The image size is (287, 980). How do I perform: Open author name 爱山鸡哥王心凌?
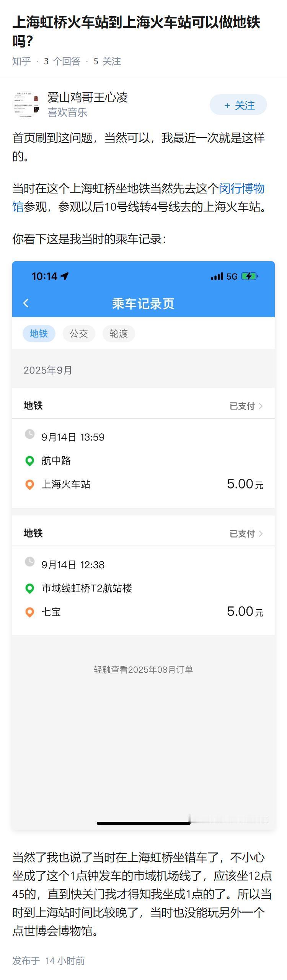(87, 98)
